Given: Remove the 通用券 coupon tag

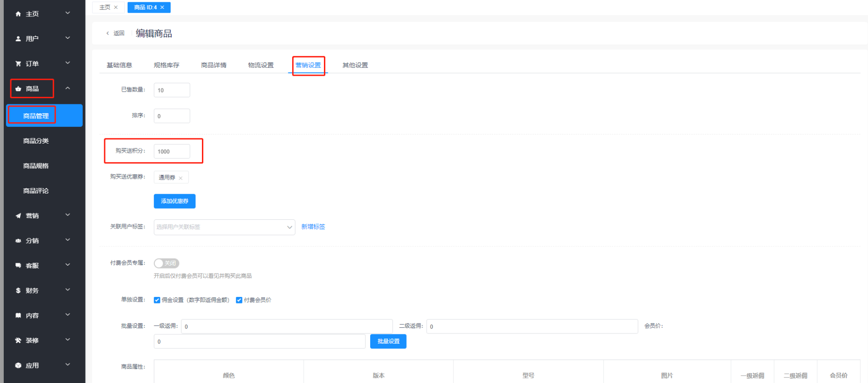Looking at the screenshot, I should click(180, 178).
